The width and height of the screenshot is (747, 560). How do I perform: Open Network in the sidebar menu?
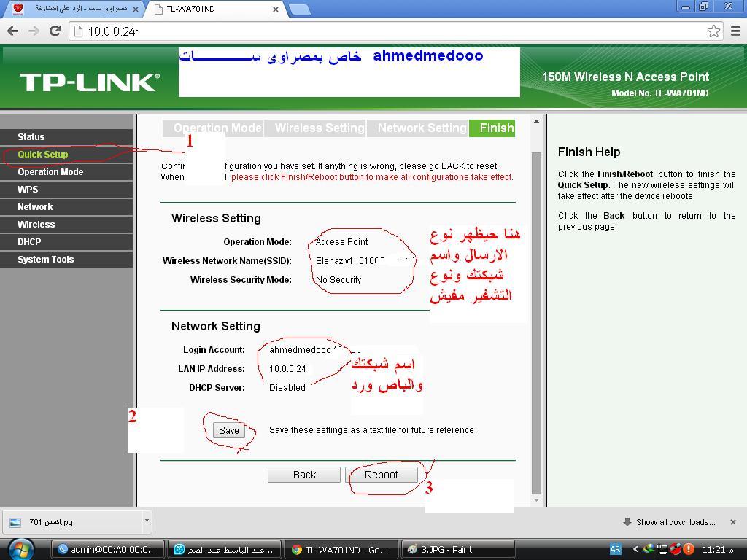[66, 207]
